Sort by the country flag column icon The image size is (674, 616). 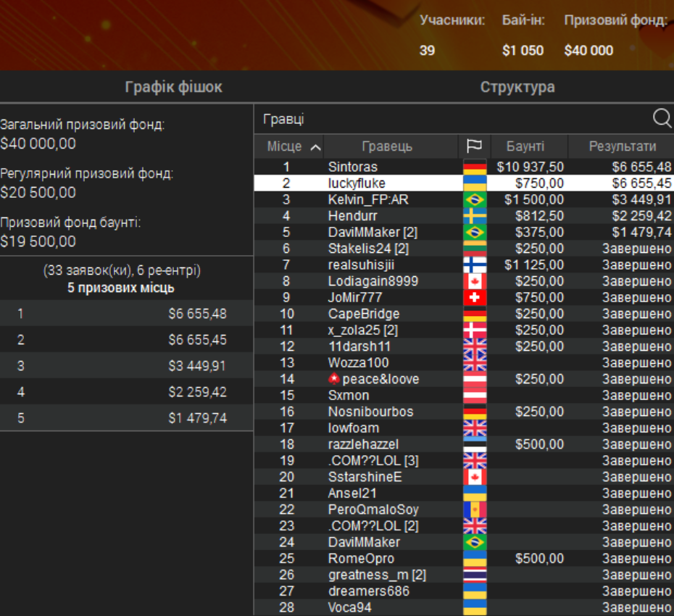[474, 146]
